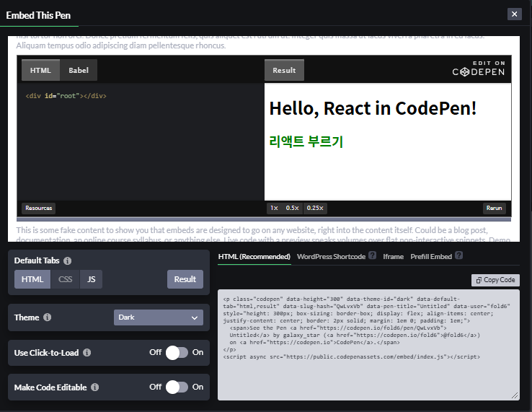Click 'Off' label of Make Code Editable

tap(156, 387)
